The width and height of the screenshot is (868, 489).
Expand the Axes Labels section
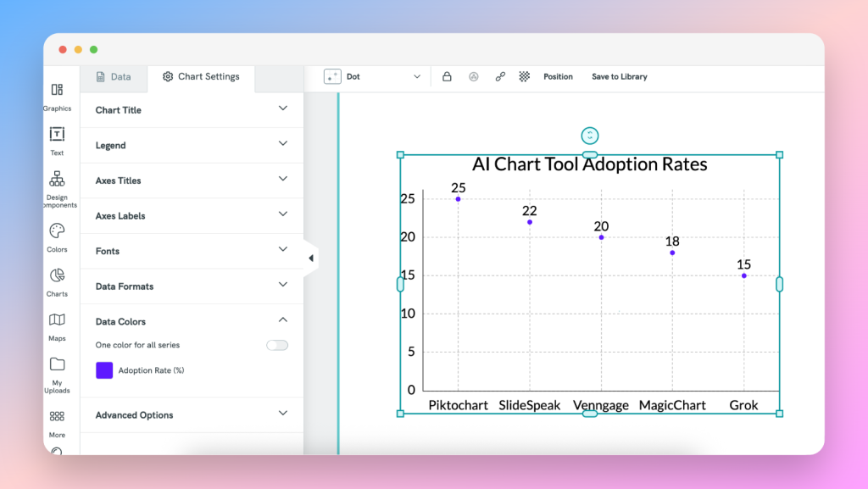(x=192, y=216)
